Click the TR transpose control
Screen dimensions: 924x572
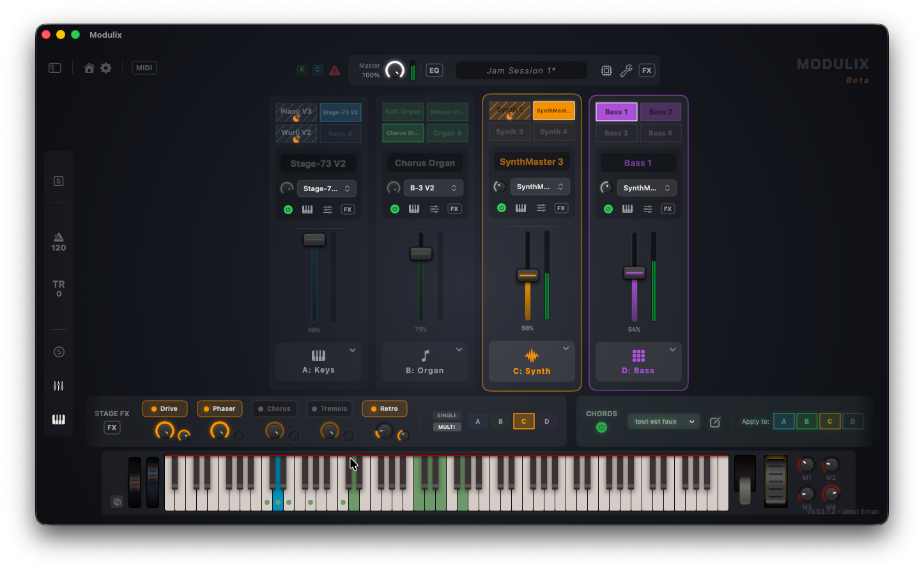(x=59, y=288)
